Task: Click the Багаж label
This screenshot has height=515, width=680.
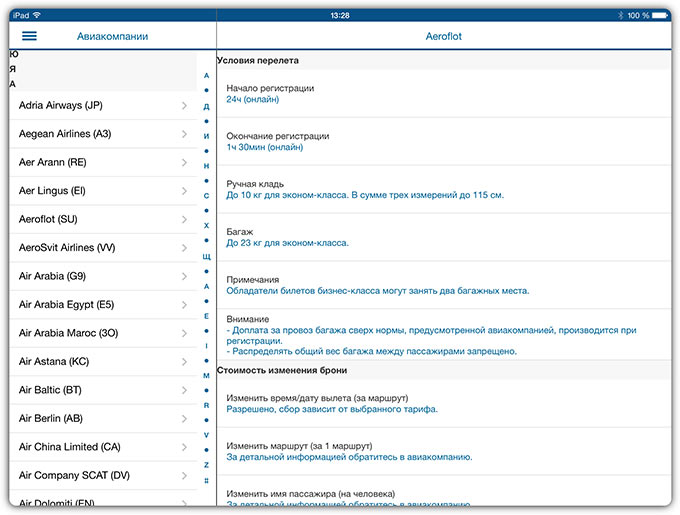Action: tap(239, 232)
